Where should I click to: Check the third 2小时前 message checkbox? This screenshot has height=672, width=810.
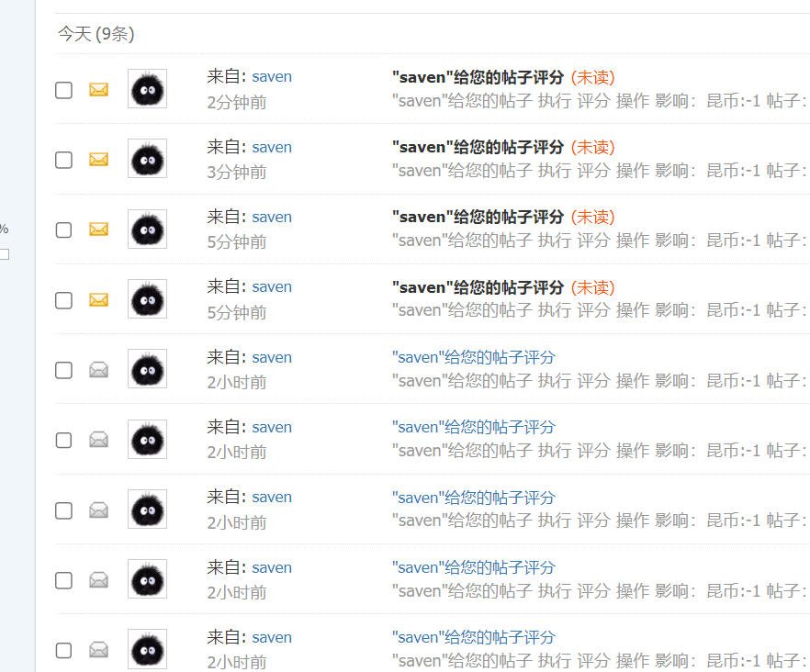pyautogui.click(x=63, y=510)
